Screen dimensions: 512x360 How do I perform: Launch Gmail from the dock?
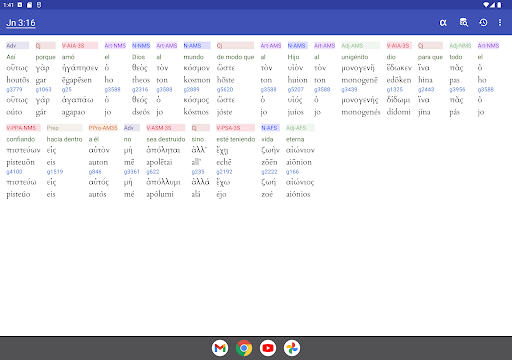coord(220,348)
